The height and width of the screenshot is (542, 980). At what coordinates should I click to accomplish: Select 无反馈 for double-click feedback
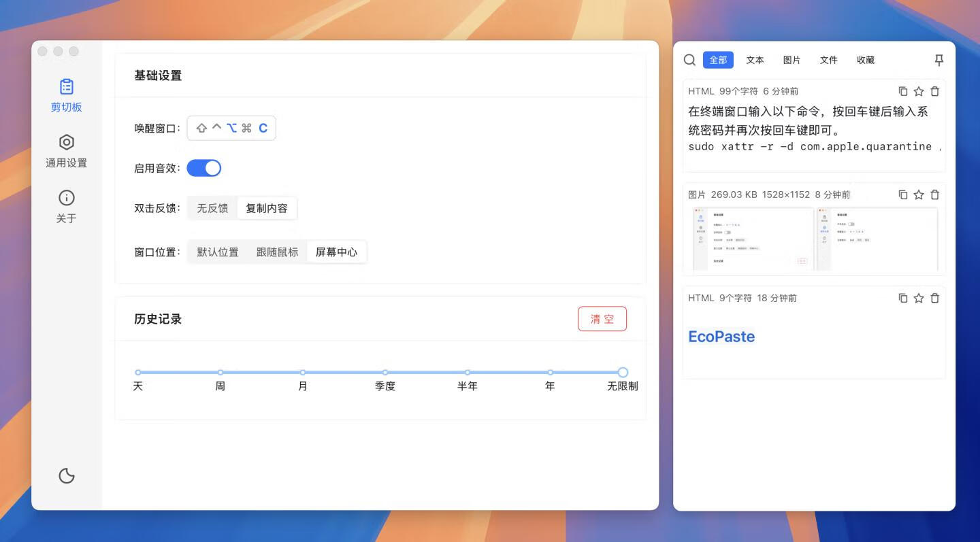(212, 208)
